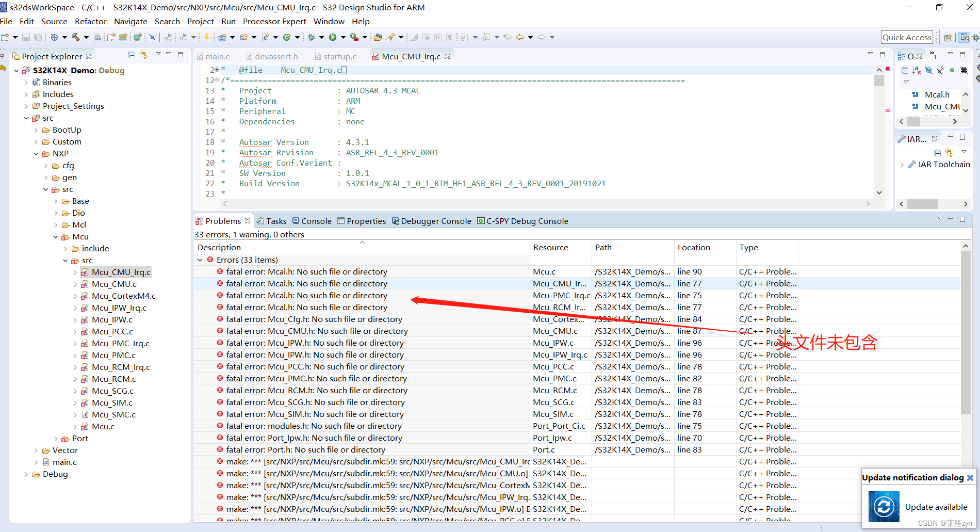
Task: Open the C-SPY Debug Console tab
Action: click(522, 221)
